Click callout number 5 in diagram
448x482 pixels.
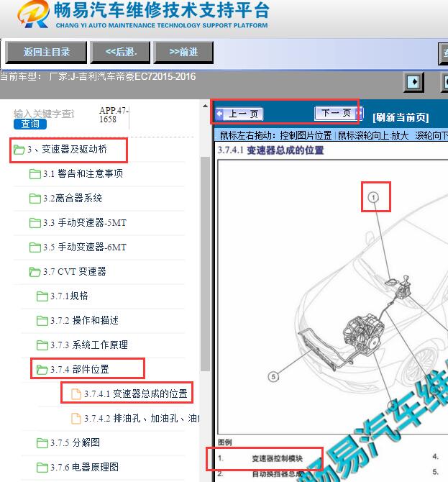coord(273,377)
